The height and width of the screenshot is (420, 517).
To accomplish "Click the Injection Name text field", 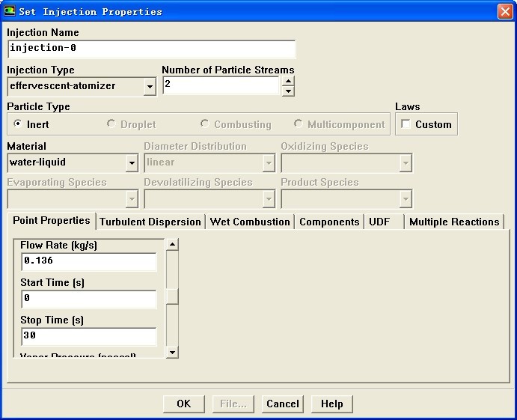I will [x=151, y=49].
